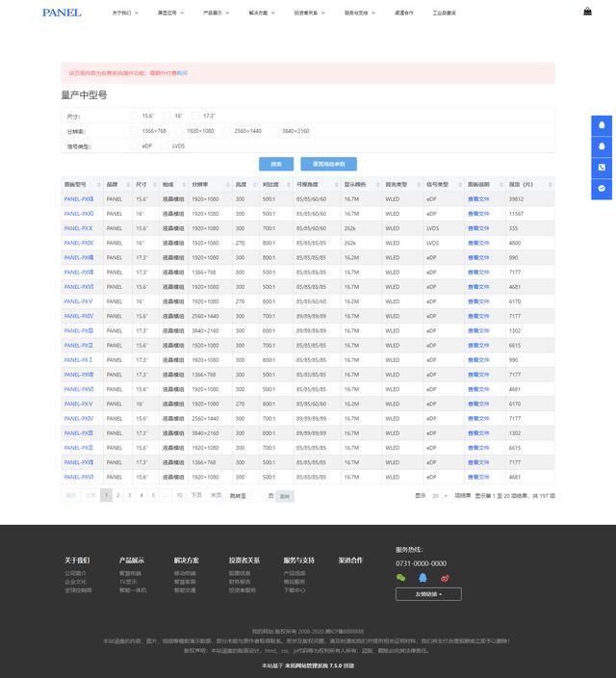This screenshot has height=678, width=616.
Task: Click the topmost QQ icon in floating sidebar
Action: (602, 125)
